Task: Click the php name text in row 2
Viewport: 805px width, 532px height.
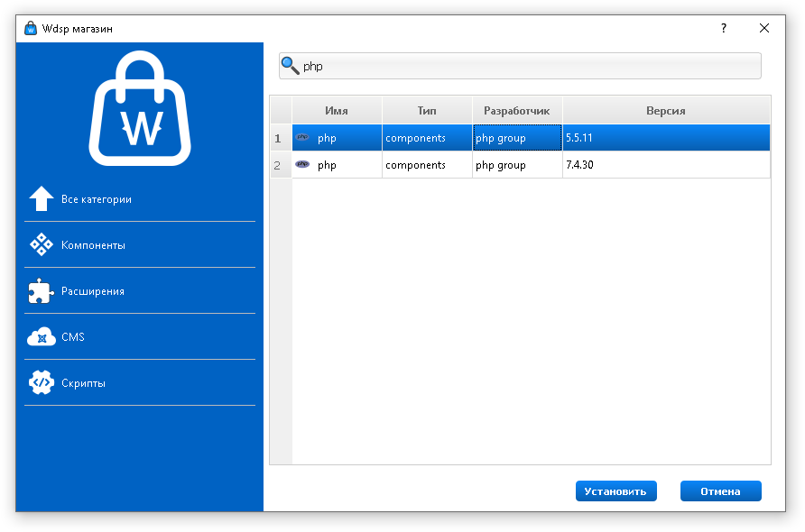Action: (327, 166)
